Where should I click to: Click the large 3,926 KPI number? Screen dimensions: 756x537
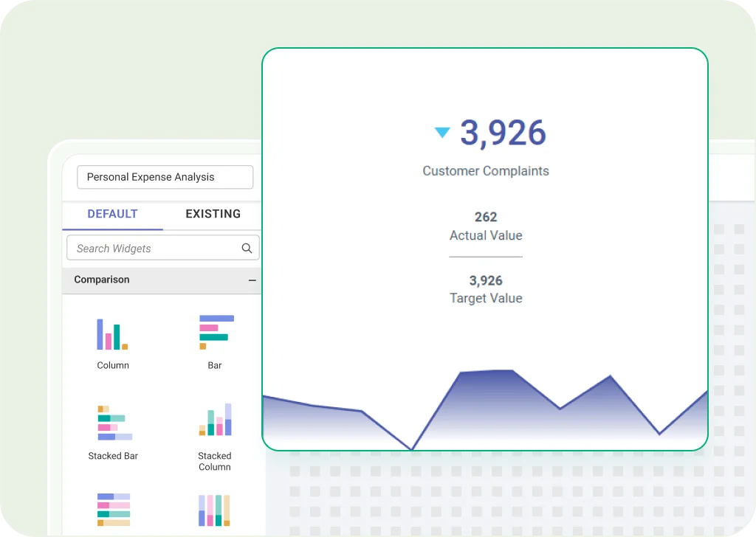tap(503, 133)
